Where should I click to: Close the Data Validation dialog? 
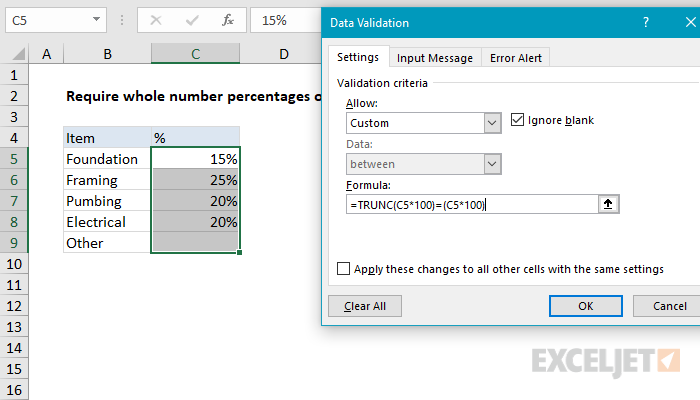point(690,22)
